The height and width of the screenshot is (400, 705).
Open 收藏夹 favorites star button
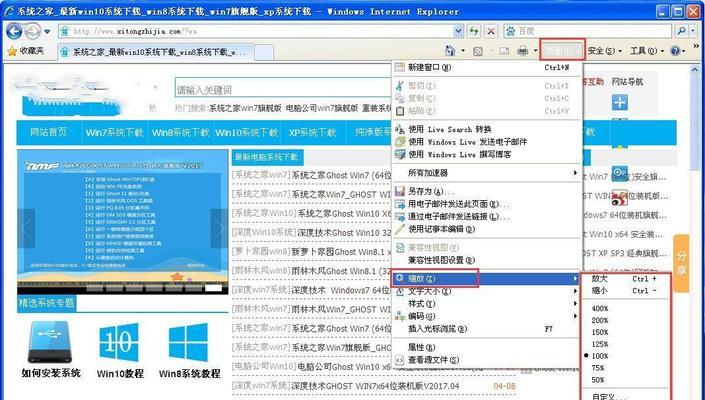(x=26, y=51)
